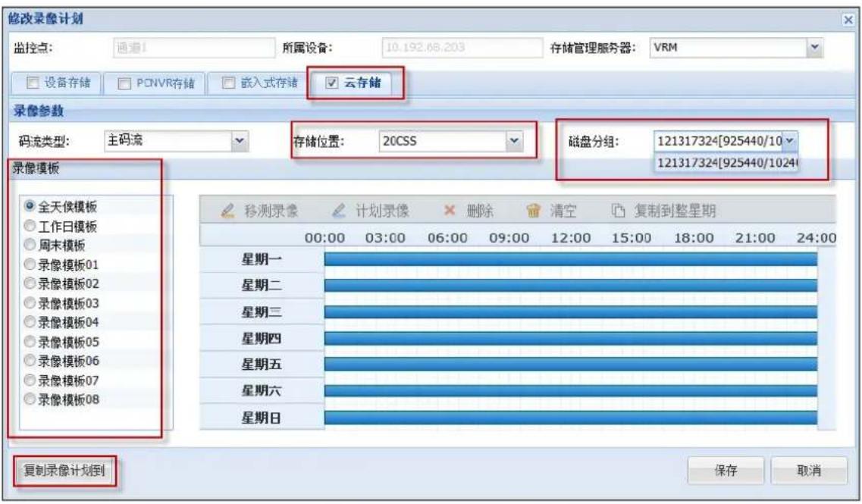Viewport: 862px width, 504px height.
Task: Select the 周末模板 radio button
Action: coord(30,245)
